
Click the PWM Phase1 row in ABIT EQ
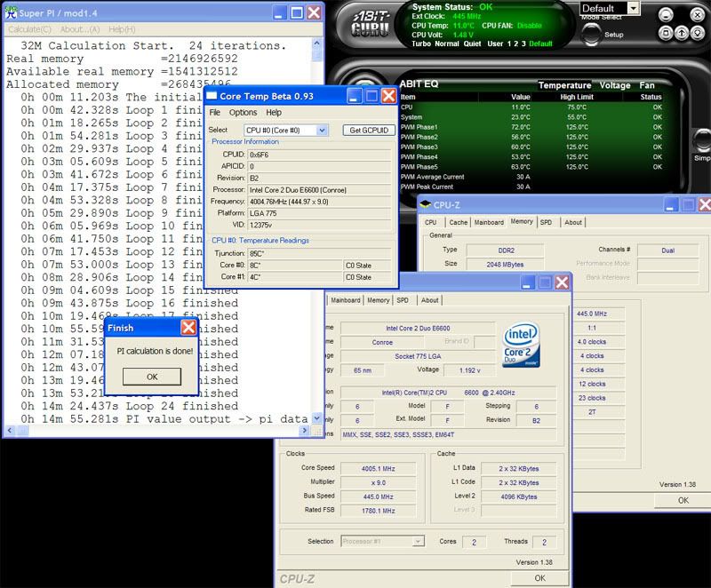[531, 127]
